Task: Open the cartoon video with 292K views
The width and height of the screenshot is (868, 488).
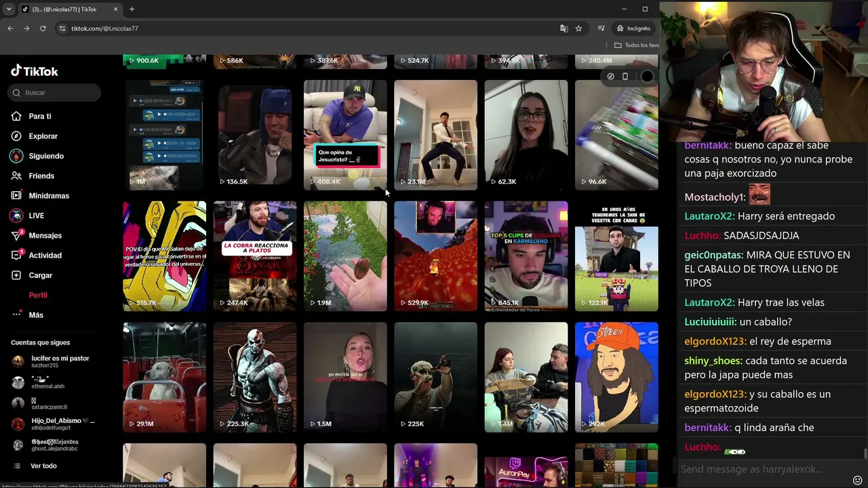Action: (616, 378)
